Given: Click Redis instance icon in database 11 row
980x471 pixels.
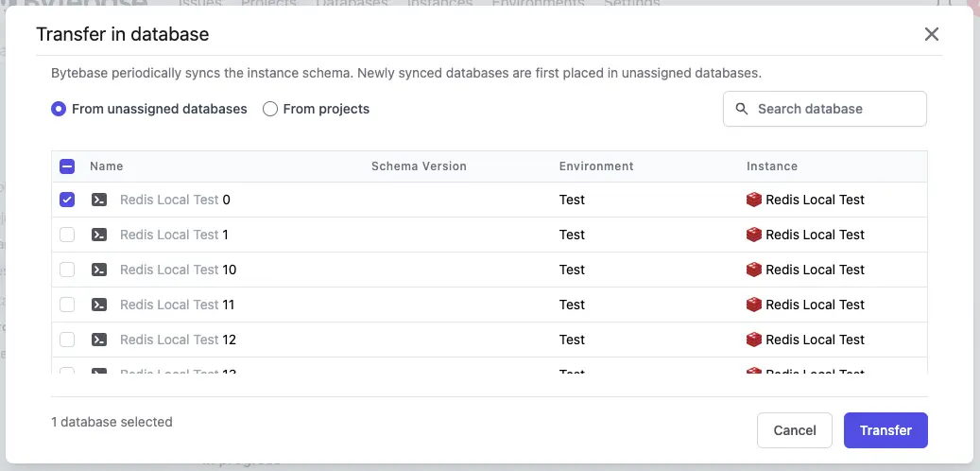Looking at the screenshot, I should [x=754, y=305].
